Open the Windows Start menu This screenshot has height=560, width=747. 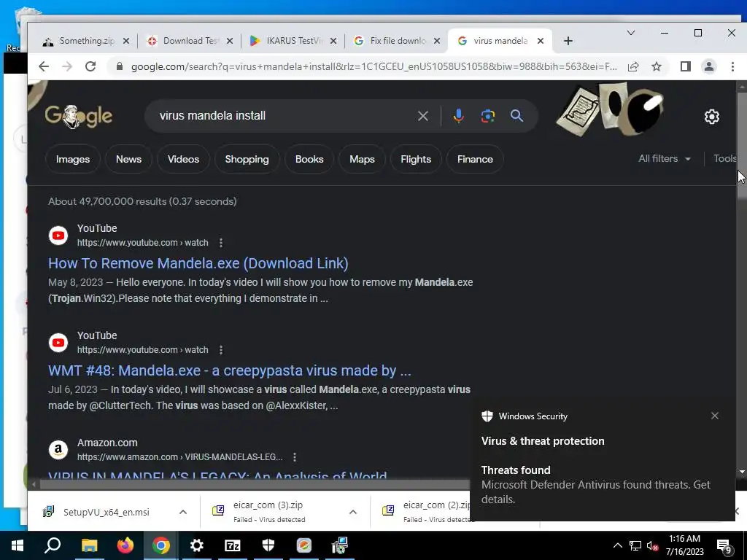point(18,545)
